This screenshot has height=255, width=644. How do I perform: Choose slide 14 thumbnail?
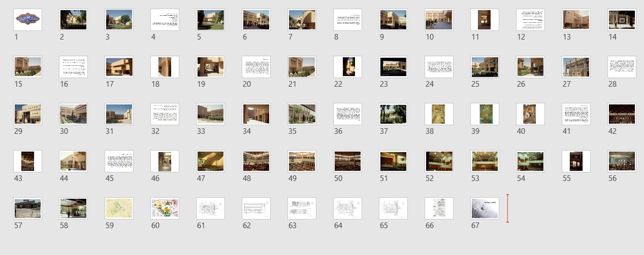[x=622, y=20]
